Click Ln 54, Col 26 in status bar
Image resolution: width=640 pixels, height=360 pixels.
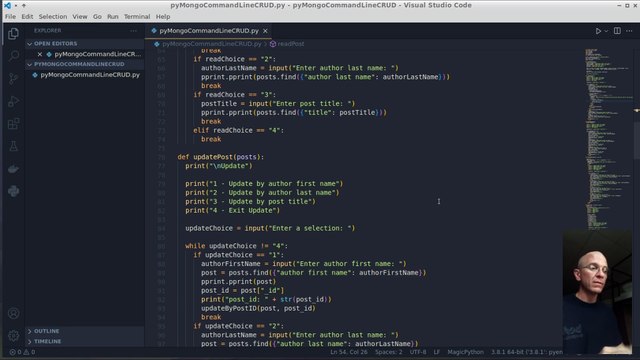pyautogui.click(x=349, y=352)
